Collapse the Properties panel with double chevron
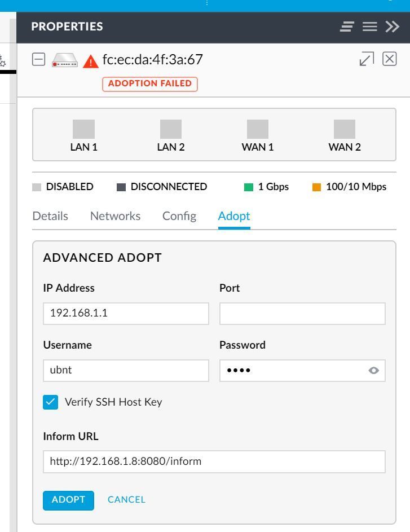 391,27
